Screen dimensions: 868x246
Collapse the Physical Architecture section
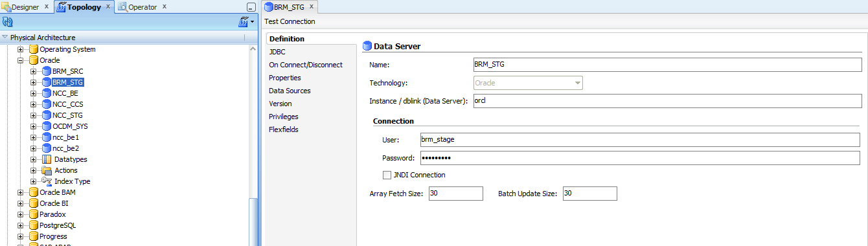5,38
